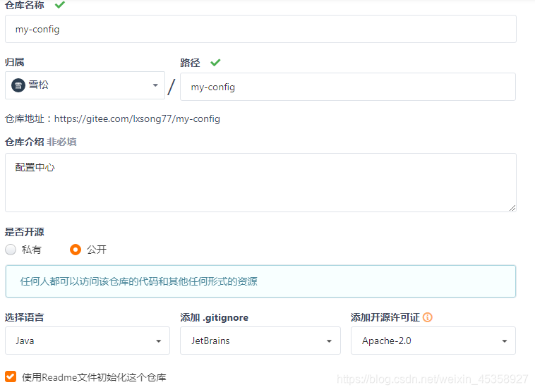
Task: Click the info icon beside 添加开源许可证
Action: click(x=428, y=317)
